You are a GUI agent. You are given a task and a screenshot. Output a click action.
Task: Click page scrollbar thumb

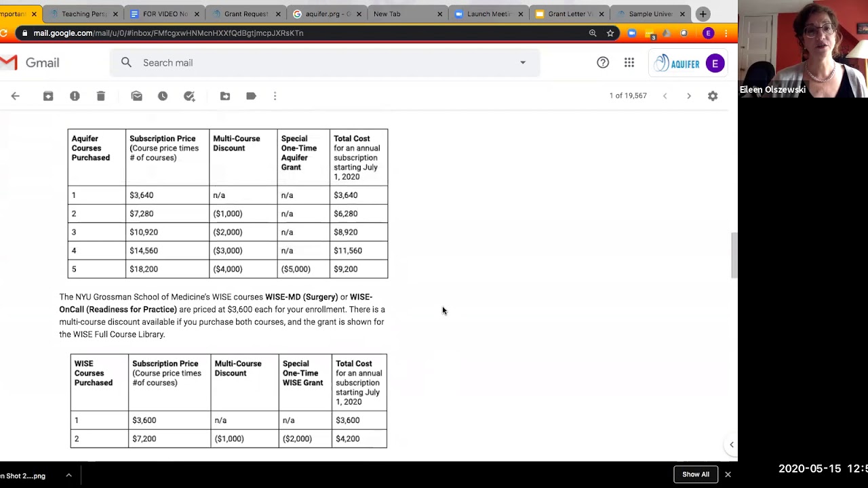point(733,256)
